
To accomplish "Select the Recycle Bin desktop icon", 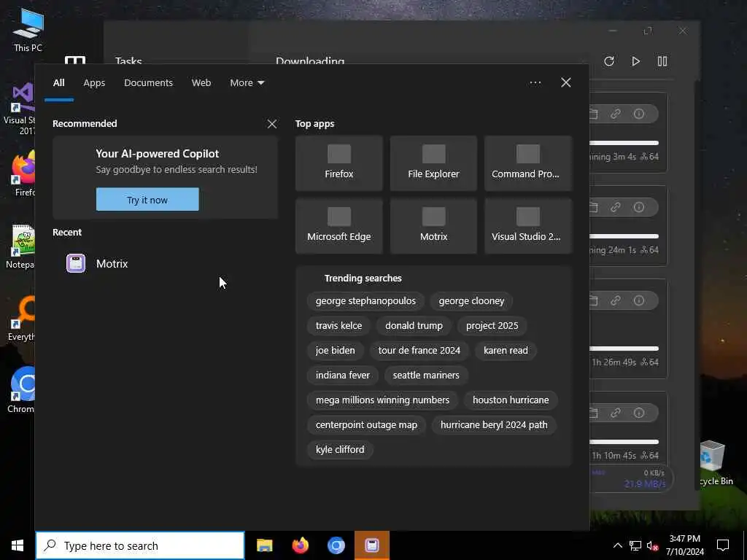I will point(716,463).
